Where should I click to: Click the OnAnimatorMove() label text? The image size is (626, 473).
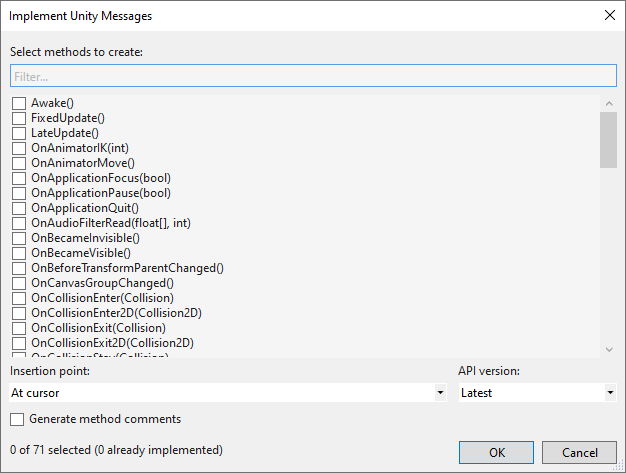tap(83, 163)
